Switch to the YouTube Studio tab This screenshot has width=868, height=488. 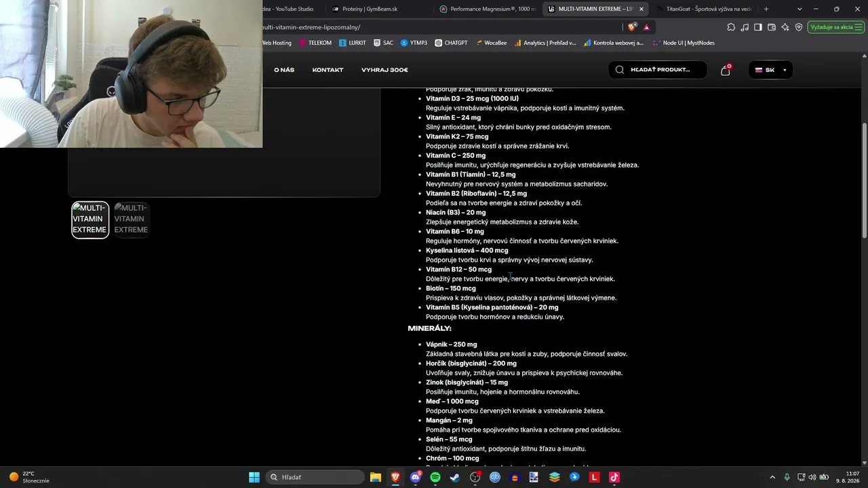(292, 9)
